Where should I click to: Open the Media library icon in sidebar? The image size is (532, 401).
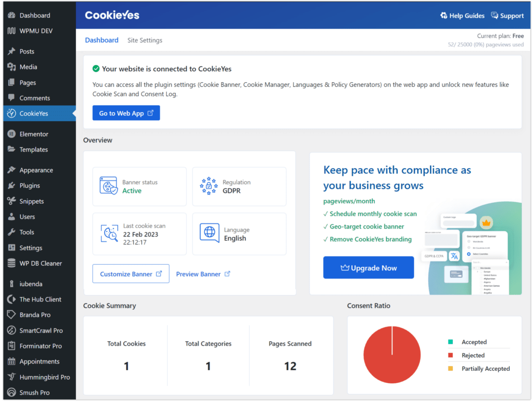[11, 66]
